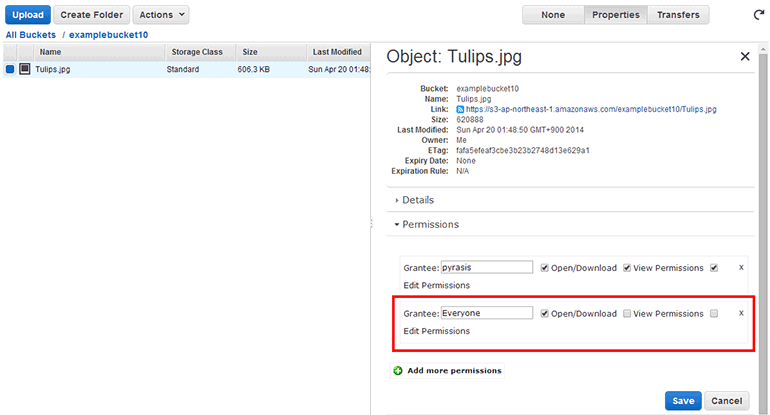Screen dimensions: 770x415
Task: Remove the pyrasis grantee row
Action: [x=741, y=268]
